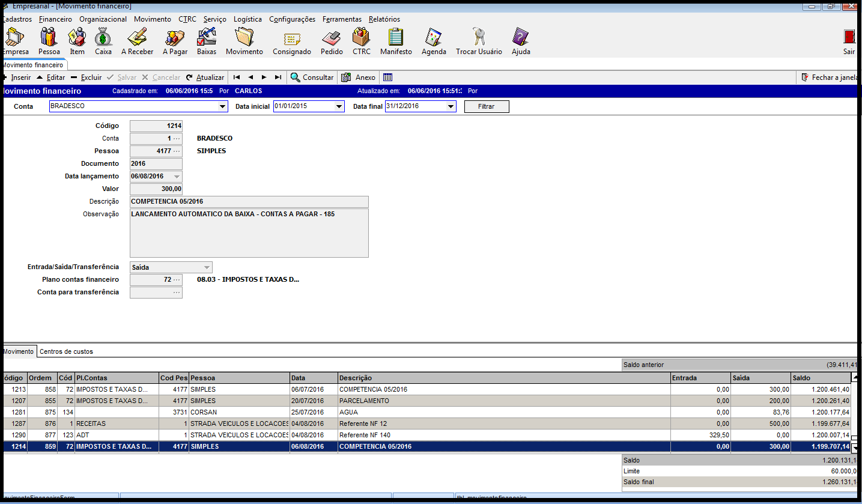Screen dimensions: 862x504
Task: Open the Pessoa toolbar icon
Action: [x=49, y=37]
